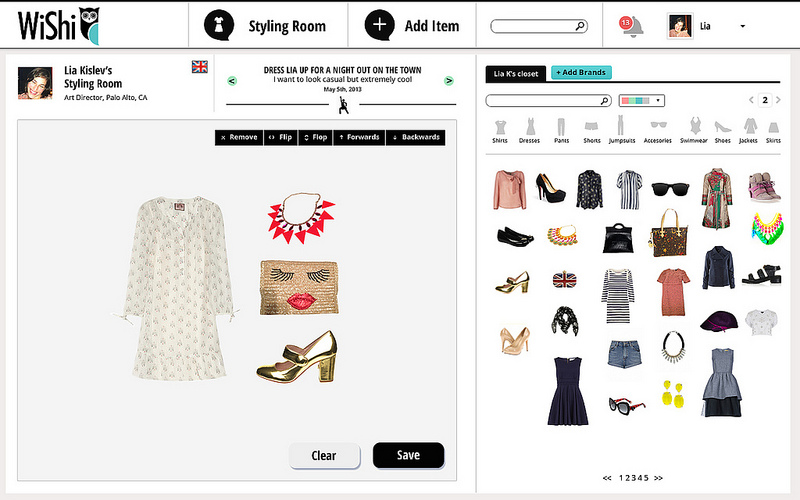Switch to Lia K's closet tab

(x=515, y=73)
